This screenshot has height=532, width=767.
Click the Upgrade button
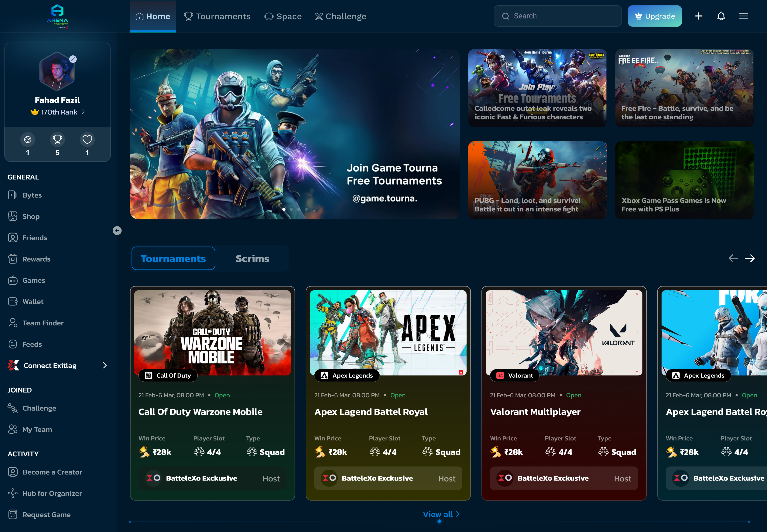[x=655, y=16]
